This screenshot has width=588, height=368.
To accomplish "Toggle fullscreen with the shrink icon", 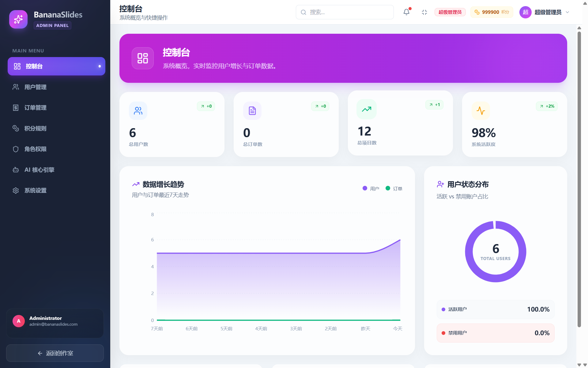I will point(424,12).
